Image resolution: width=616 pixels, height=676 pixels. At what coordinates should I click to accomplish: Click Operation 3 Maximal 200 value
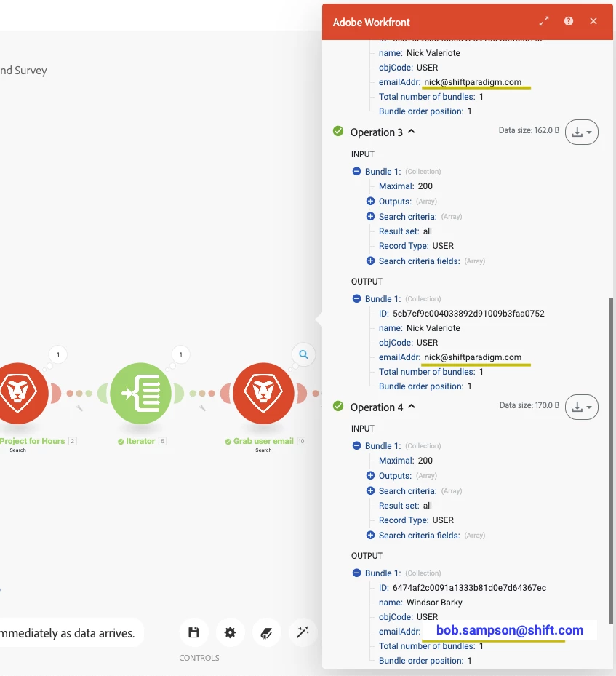[425, 186]
